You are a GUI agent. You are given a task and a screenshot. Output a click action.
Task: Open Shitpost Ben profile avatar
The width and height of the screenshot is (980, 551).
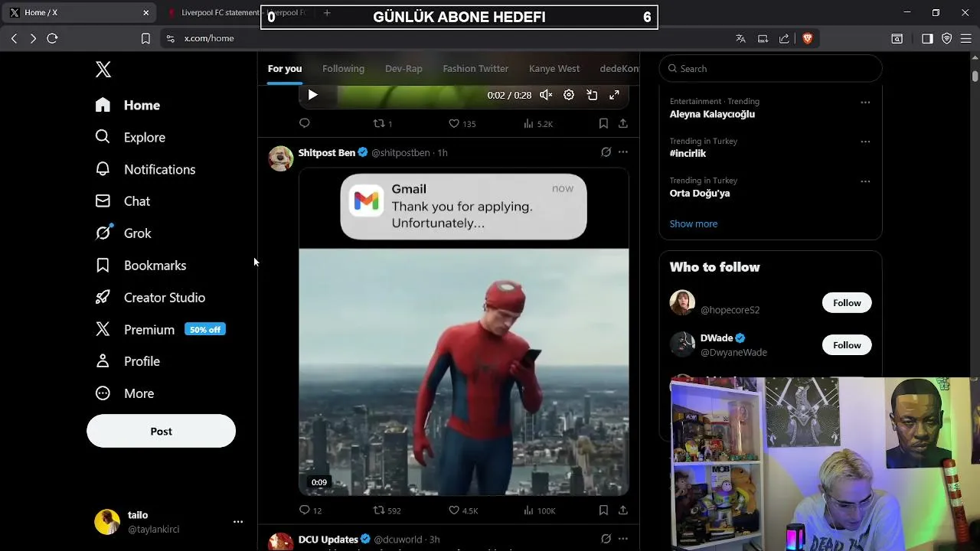(x=281, y=158)
